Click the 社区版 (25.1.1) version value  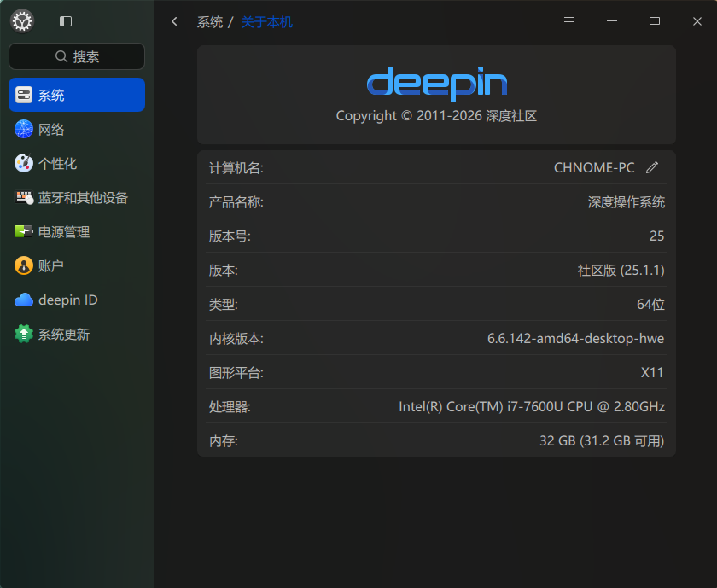coord(621,271)
